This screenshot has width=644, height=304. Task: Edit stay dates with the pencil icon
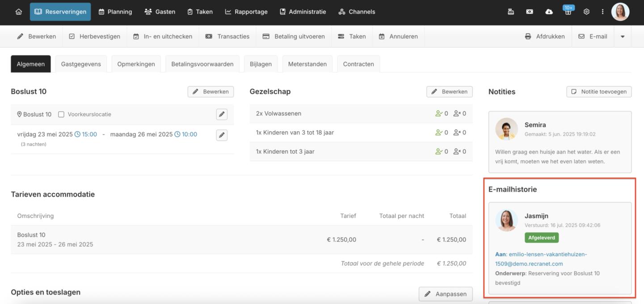tap(222, 135)
